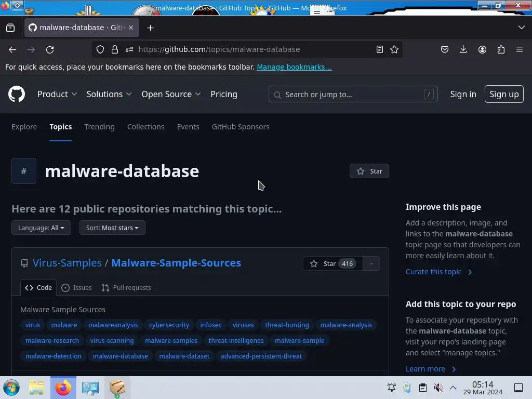This screenshot has height=399, width=532.
Task: Go back with the browser back arrow
Action: (12, 49)
